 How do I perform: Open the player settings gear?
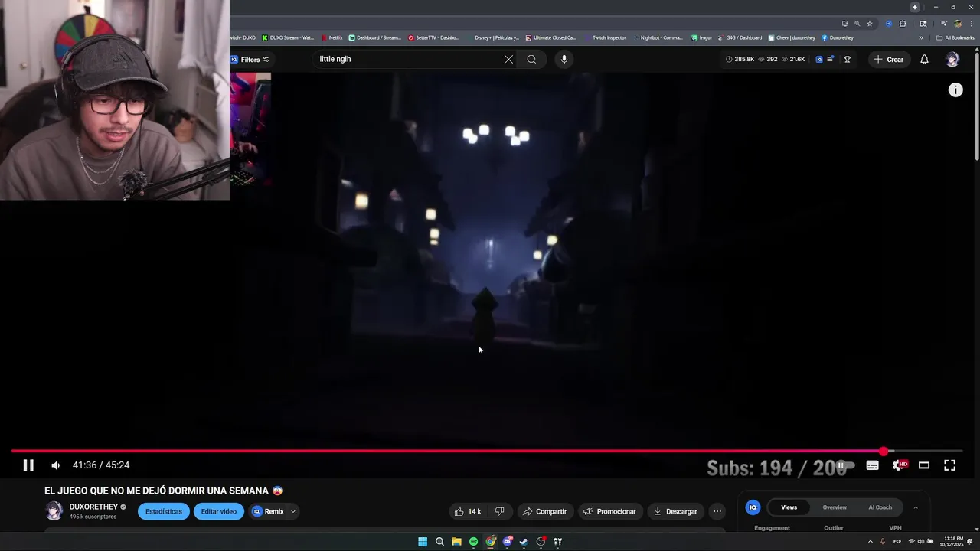tap(899, 465)
